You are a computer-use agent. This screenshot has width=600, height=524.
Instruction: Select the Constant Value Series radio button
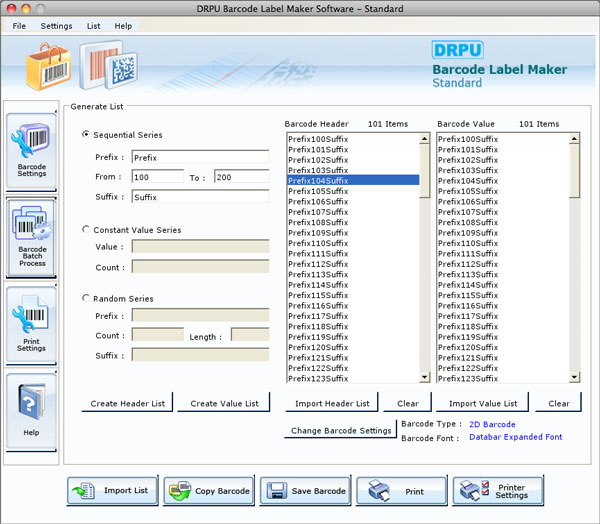pyautogui.click(x=86, y=229)
